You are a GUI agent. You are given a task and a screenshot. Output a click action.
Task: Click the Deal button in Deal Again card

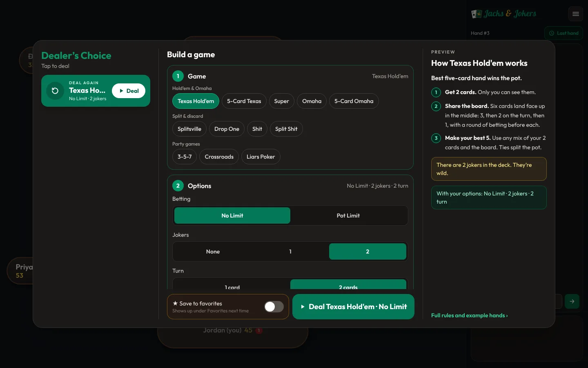(129, 91)
